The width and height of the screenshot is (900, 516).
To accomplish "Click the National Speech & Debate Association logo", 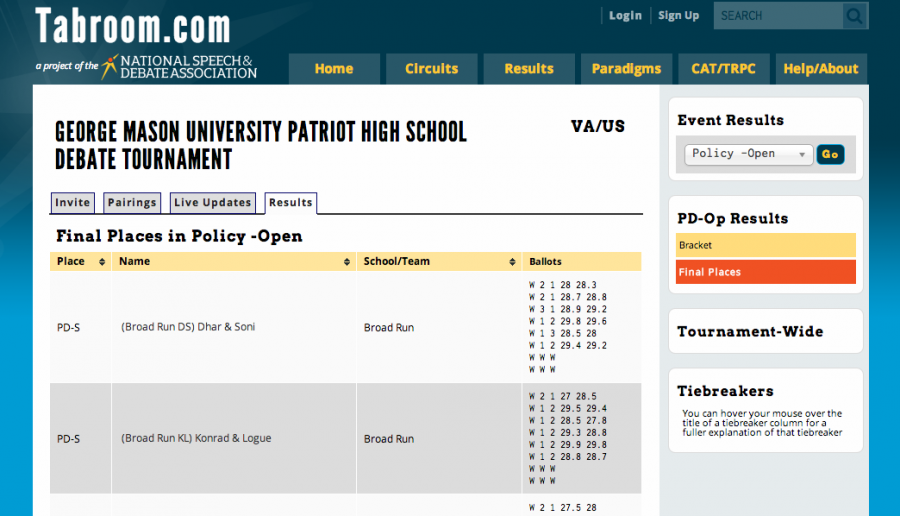I will pyautogui.click(x=179, y=67).
